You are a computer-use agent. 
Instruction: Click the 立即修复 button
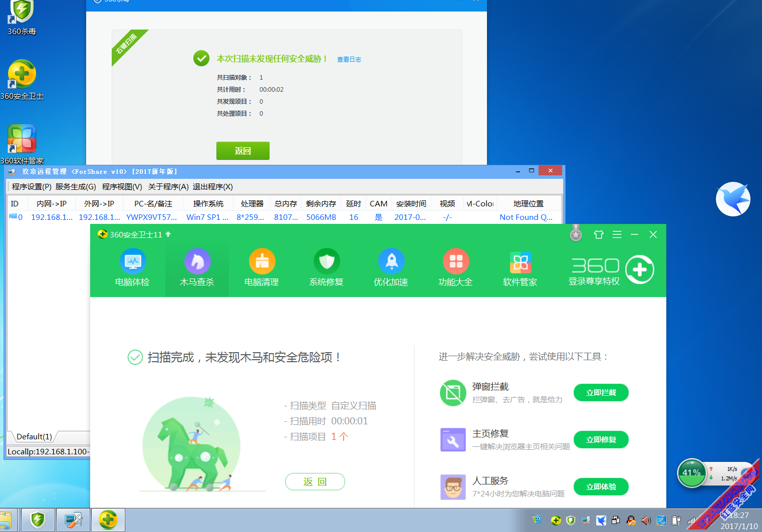(x=601, y=440)
